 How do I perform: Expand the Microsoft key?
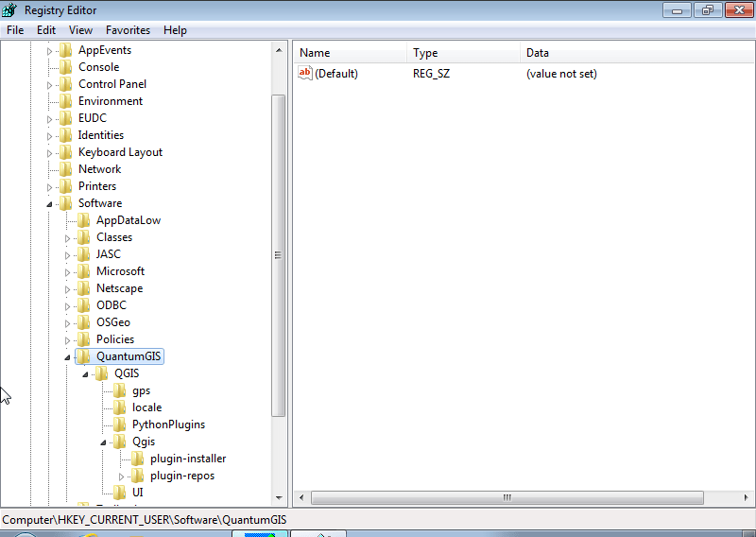point(67,272)
